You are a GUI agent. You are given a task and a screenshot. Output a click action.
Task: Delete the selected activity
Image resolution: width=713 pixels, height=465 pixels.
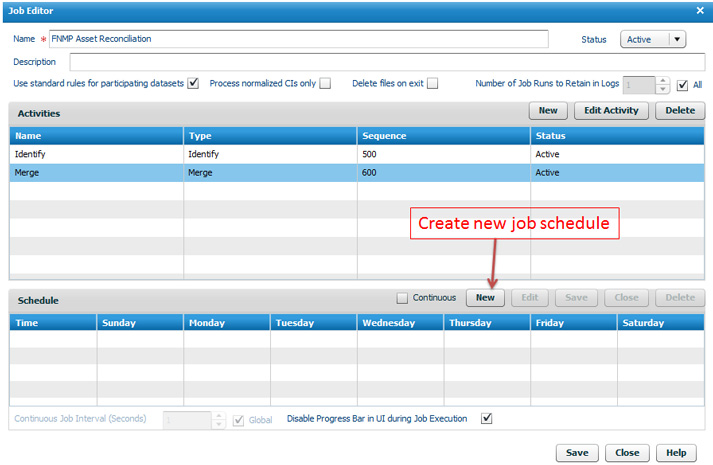[680, 111]
